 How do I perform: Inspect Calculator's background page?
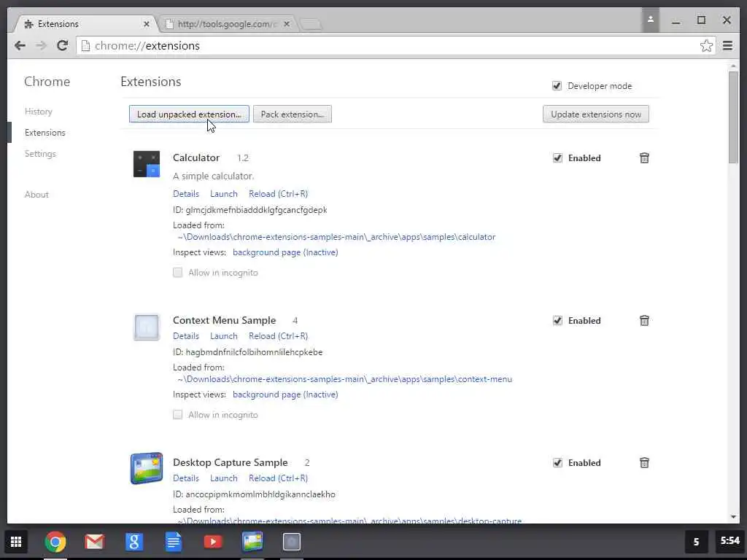coord(285,252)
